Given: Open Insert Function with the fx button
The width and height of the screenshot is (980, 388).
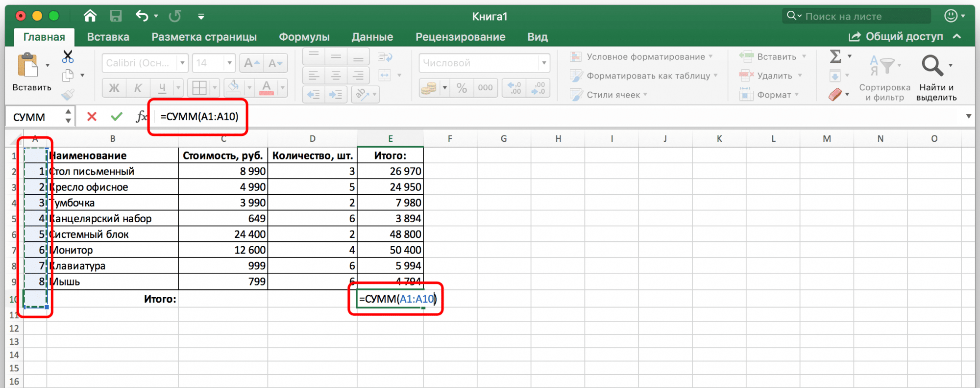Looking at the screenshot, I should tap(141, 117).
